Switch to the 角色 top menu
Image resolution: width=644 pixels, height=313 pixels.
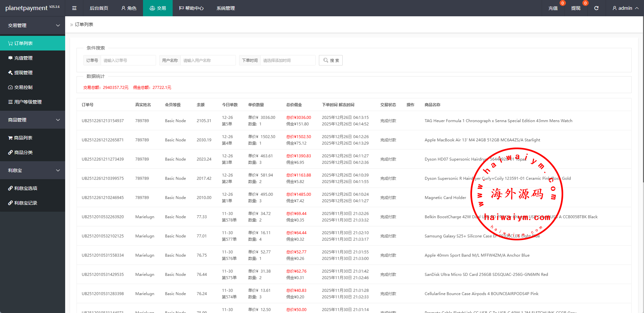pyautogui.click(x=129, y=8)
